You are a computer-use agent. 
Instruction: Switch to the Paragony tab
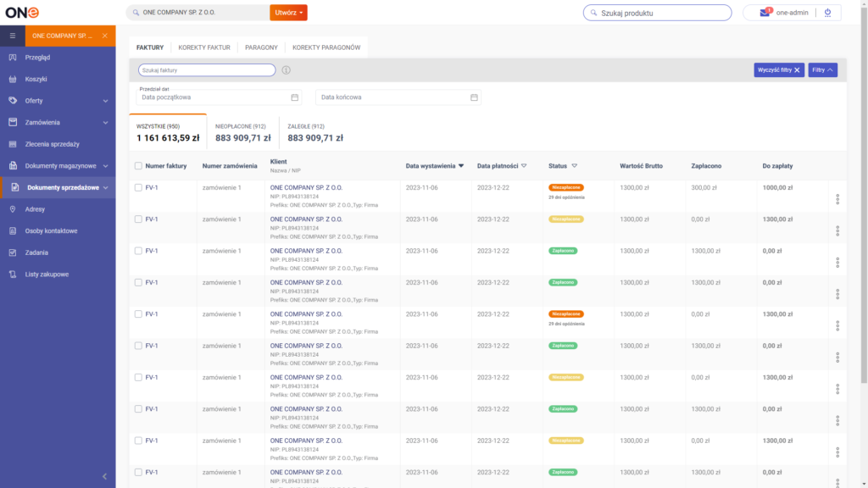click(261, 47)
